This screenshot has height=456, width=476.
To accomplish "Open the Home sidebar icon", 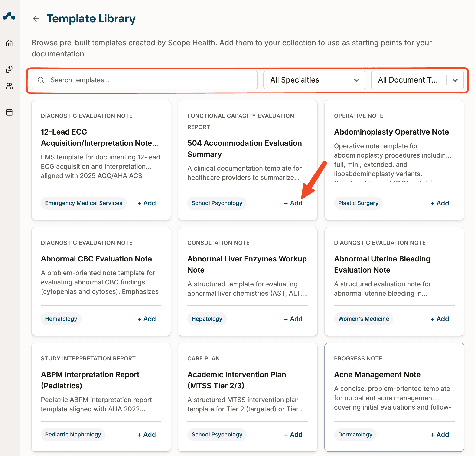I will pyautogui.click(x=9, y=43).
